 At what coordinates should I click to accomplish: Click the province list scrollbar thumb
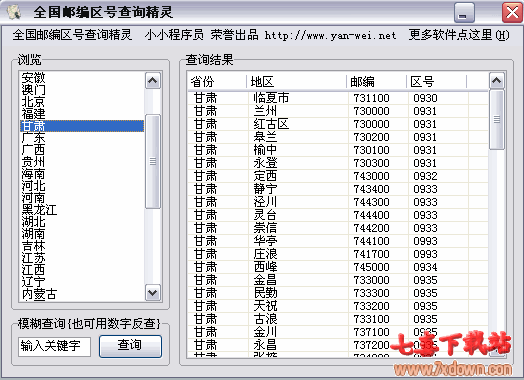153,161
